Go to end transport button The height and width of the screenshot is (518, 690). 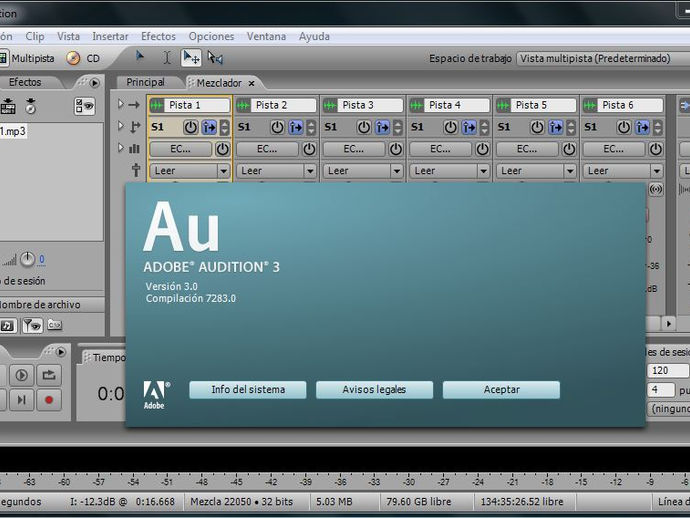coord(21,400)
